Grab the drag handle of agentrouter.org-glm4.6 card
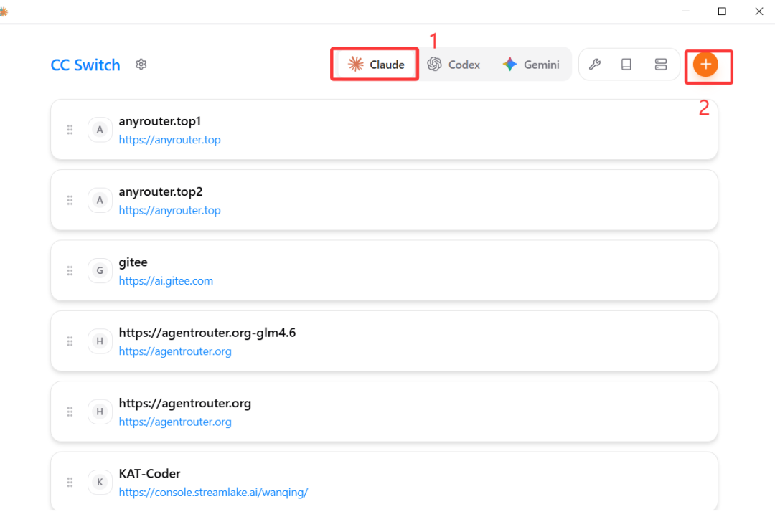 (70, 341)
